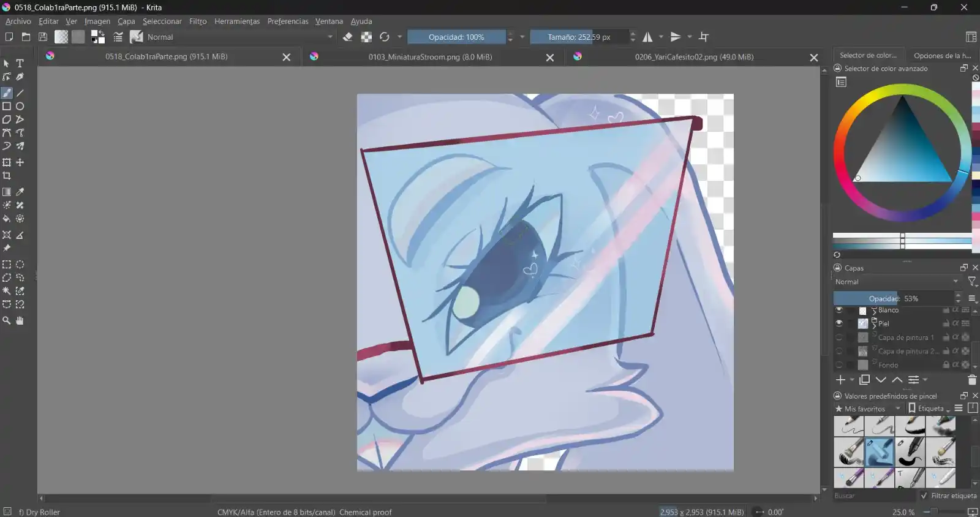The image size is (980, 517).
Task: Select the Line tool
Action: pyautogui.click(x=20, y=93)
